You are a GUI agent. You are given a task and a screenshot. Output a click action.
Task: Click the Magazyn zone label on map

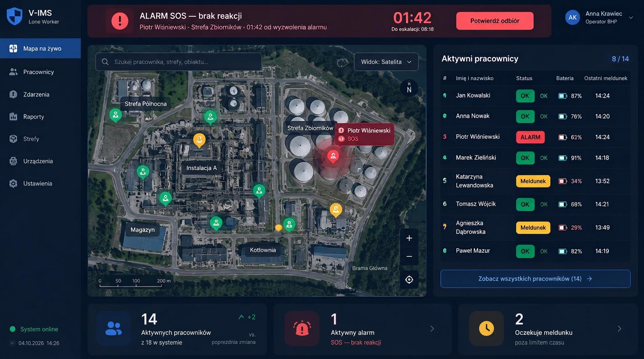(142, 230)
